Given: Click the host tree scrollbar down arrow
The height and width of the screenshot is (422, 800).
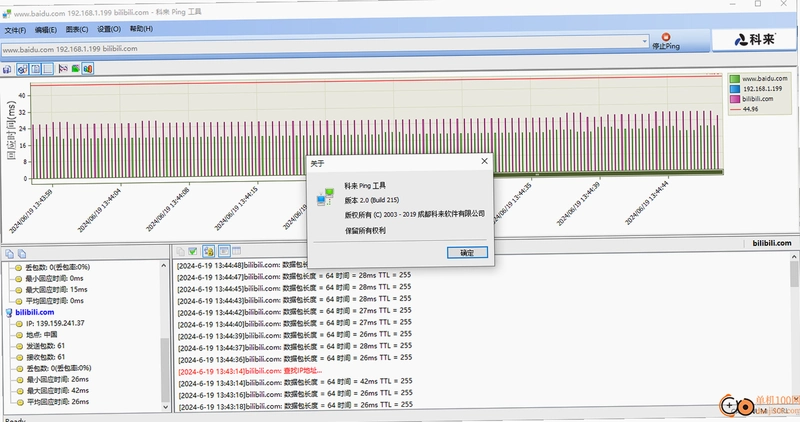Looking at the screenshot, I should tap(165, 407).
